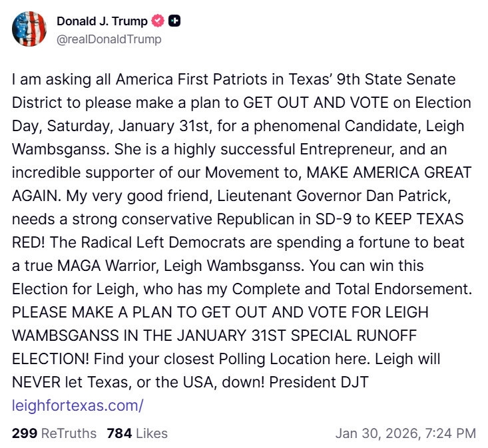Click the Jan 30, 2026 timestamp

[x=405, y=433]
